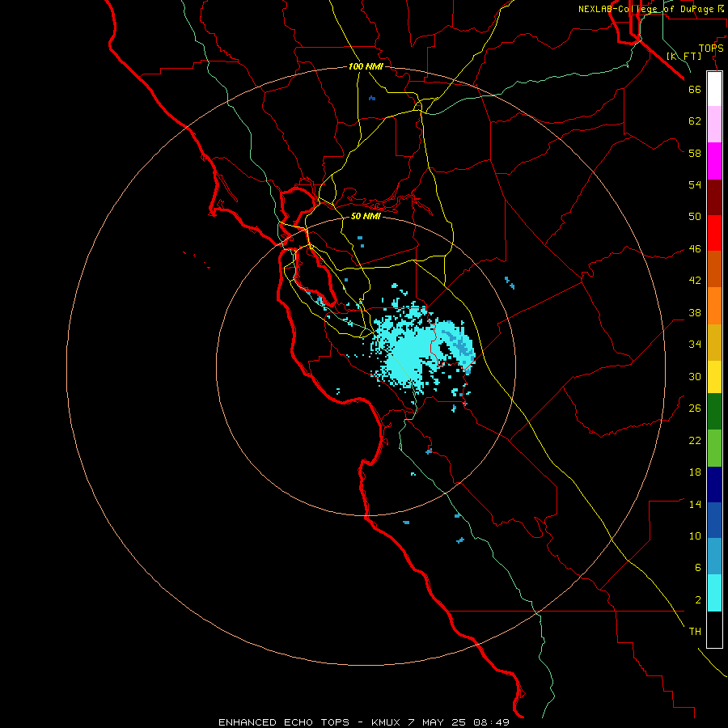728x728 pixels.
Task: Click the '66' legend value
Action: pyautogui.click(x=695, y=89)
